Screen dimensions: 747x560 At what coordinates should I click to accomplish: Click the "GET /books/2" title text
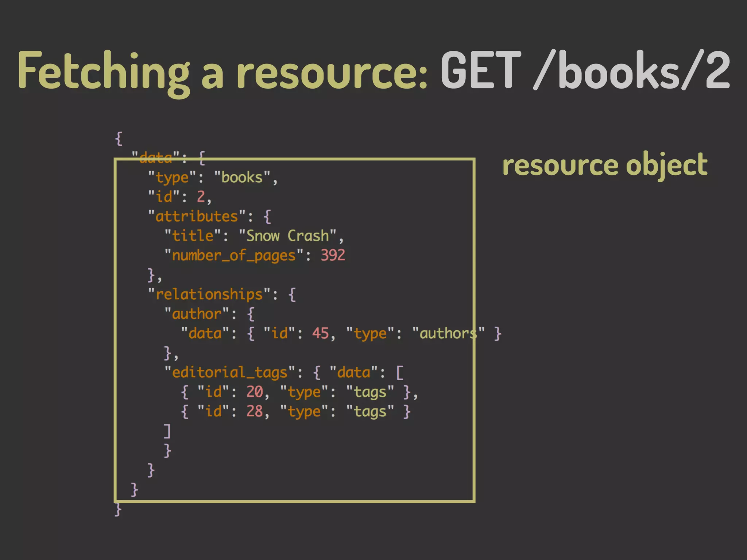pyautogui.click(x=586, y=70)
